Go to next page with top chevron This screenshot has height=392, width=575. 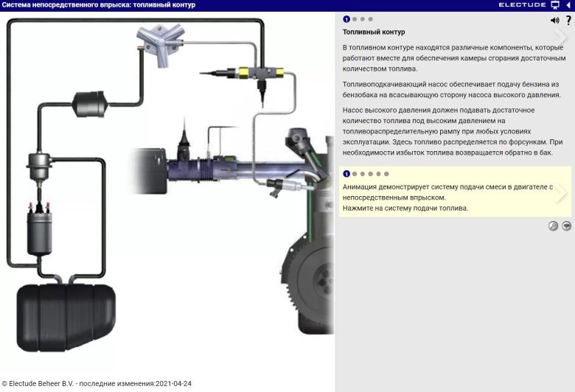pyautogui.click(x=561, y=37)
